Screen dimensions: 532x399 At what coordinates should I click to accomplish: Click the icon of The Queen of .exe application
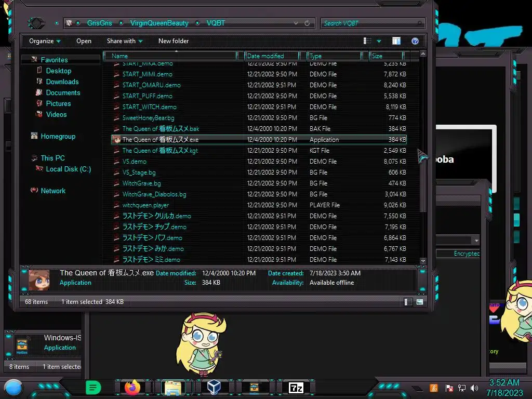coord(116,139)
